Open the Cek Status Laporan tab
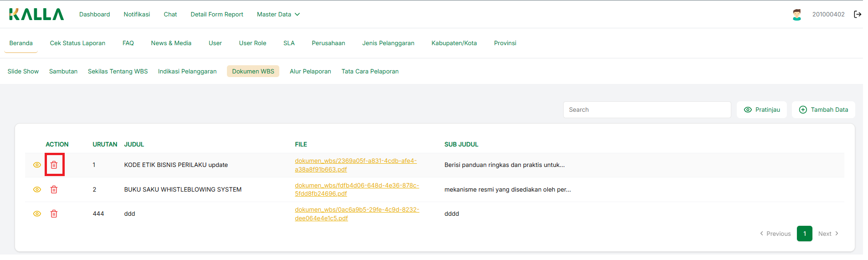This screenshot has width=868, height=260. 77,43
